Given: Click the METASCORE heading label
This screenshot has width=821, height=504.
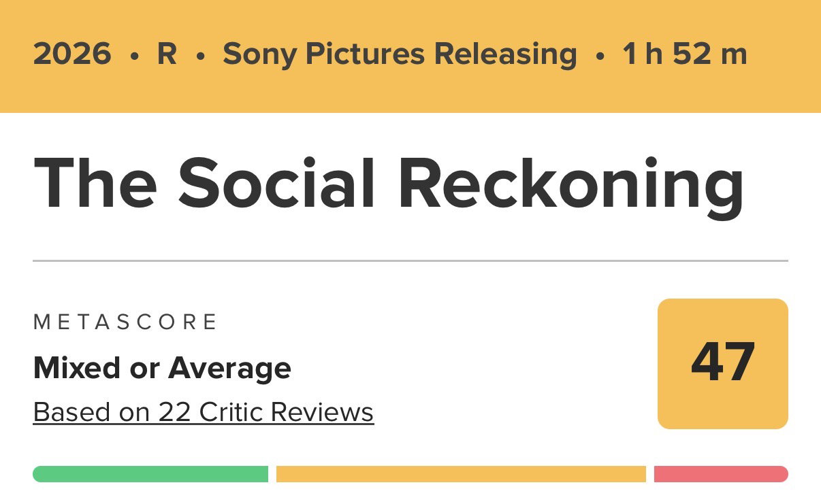Looking at the screenshot, I should coord(125,322).
